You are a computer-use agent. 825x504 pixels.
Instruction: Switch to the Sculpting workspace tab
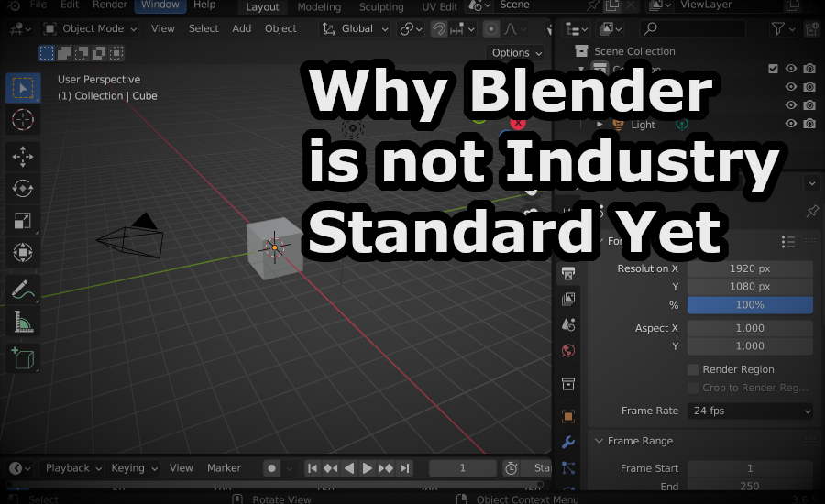click(381, 6)
